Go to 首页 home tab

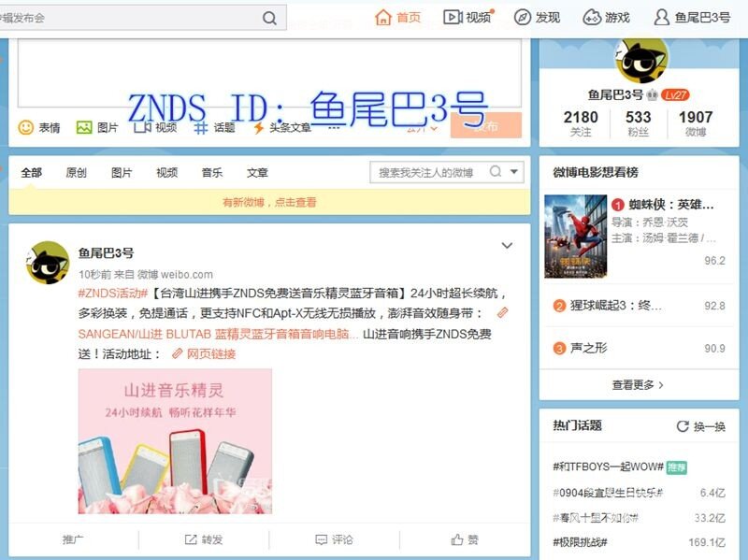pos(398,18)
